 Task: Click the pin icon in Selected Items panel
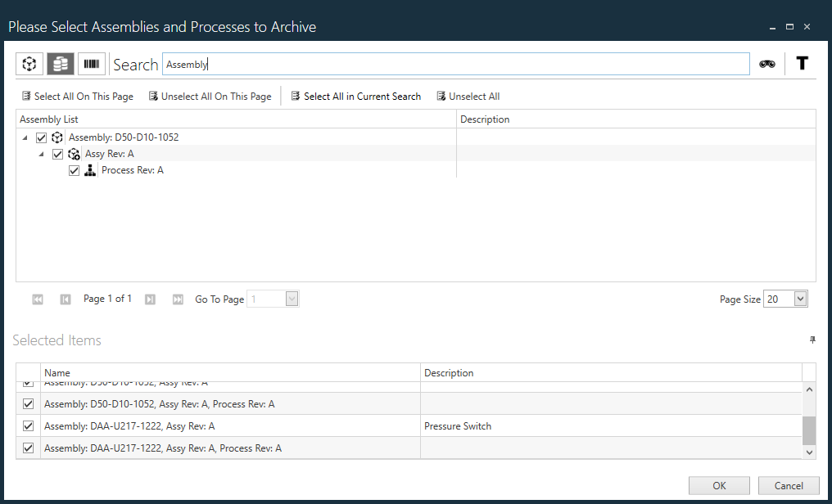[x=812, y=340]
